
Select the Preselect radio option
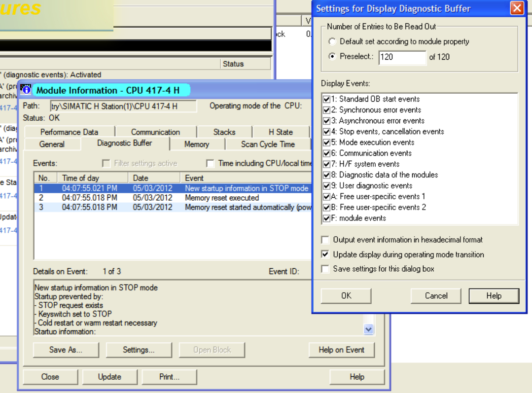click(332, 56)
